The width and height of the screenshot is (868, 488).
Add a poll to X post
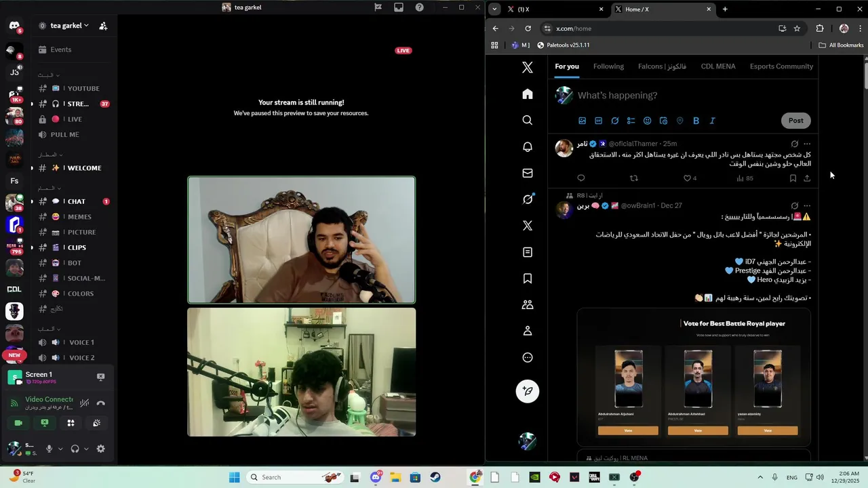[x=631, y=121]
